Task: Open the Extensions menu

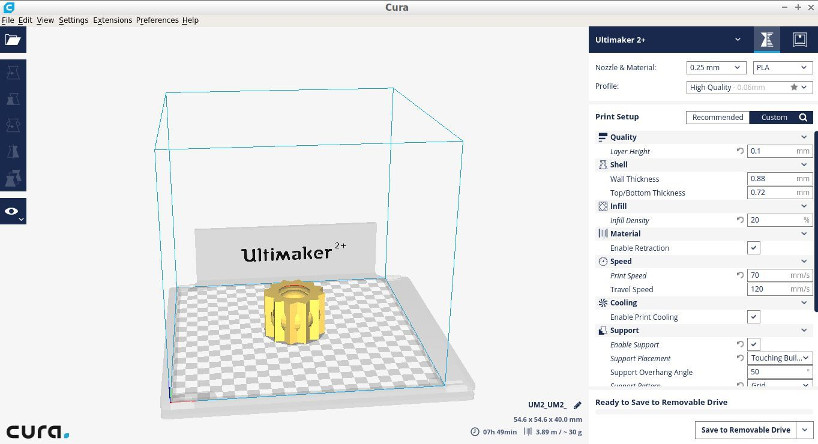Action: point(112,20)
